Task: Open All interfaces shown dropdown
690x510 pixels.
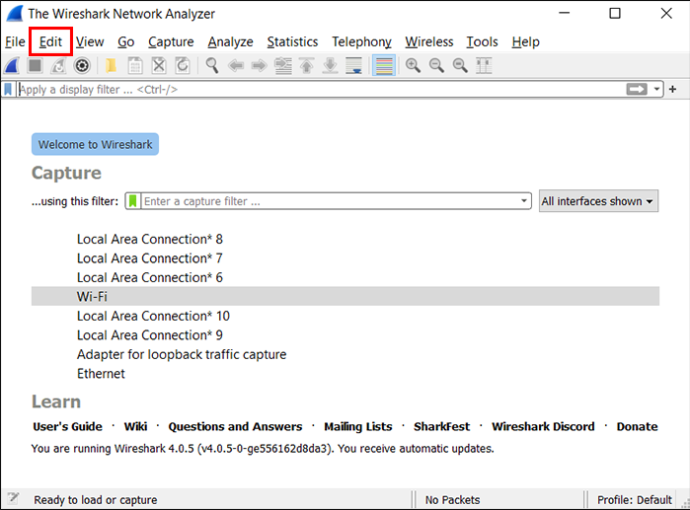Action: point(598,201)
